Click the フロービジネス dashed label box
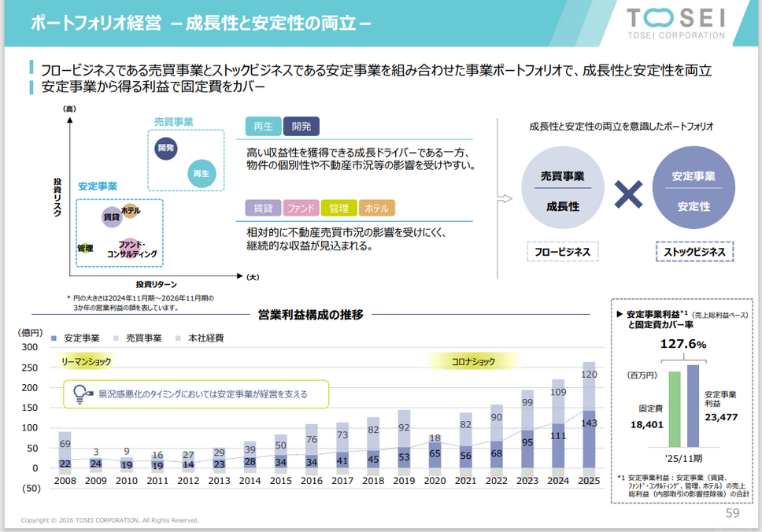Viewport: 762px width, 532px height. tap(562, 252)
